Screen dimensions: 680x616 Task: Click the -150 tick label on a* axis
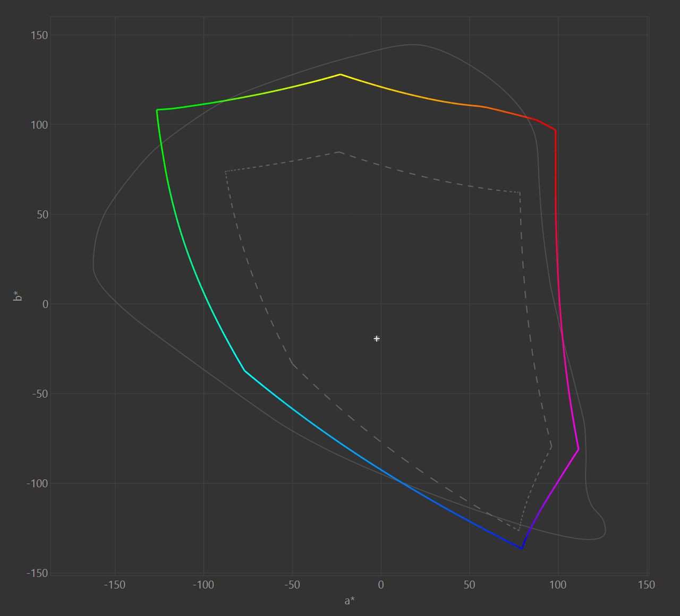[x=114, y=585]
